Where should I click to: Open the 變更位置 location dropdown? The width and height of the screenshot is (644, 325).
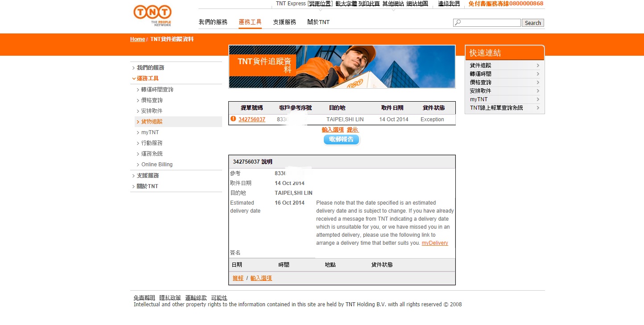coord(321,4)
